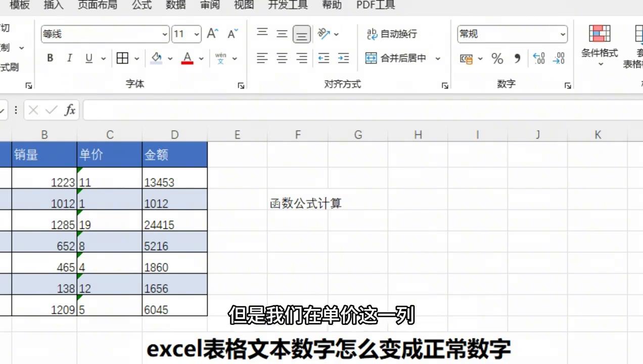The width and height of the screenshot is (643, 364).
Task: Click insert function fx button
Action: pos(70,110)
